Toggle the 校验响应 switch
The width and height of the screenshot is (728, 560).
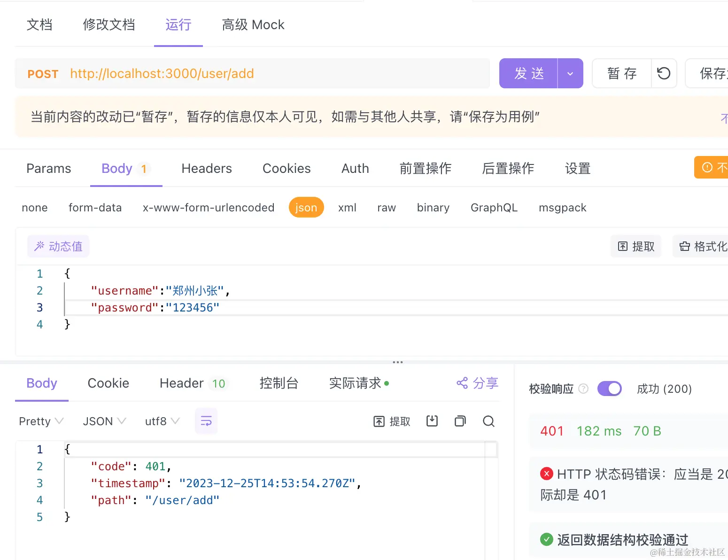[610, 389]
